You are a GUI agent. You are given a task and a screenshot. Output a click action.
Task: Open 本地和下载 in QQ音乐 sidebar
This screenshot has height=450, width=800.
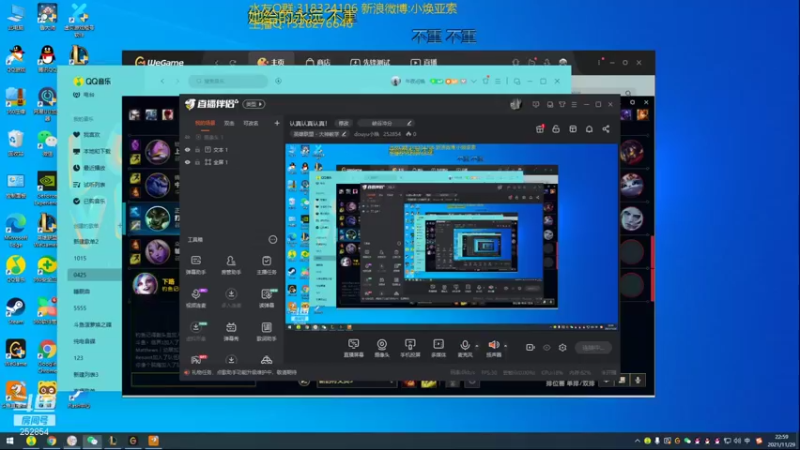92,152
